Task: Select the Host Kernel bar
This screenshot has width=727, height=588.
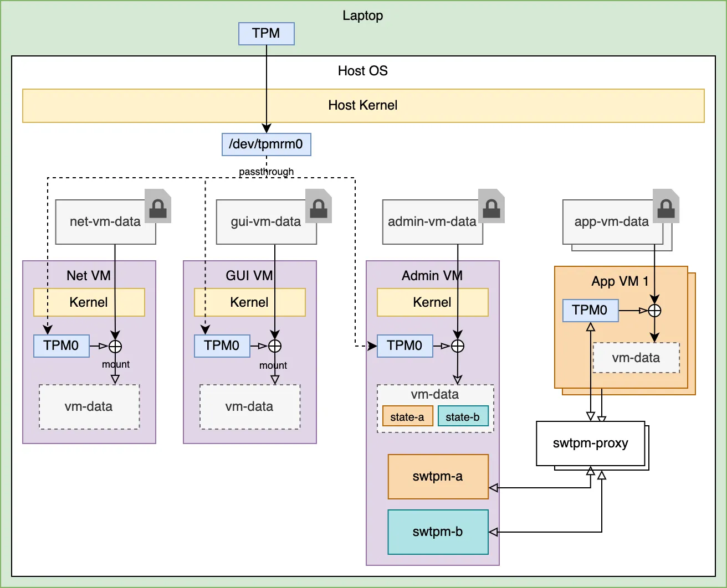Action: click(363, 106)
